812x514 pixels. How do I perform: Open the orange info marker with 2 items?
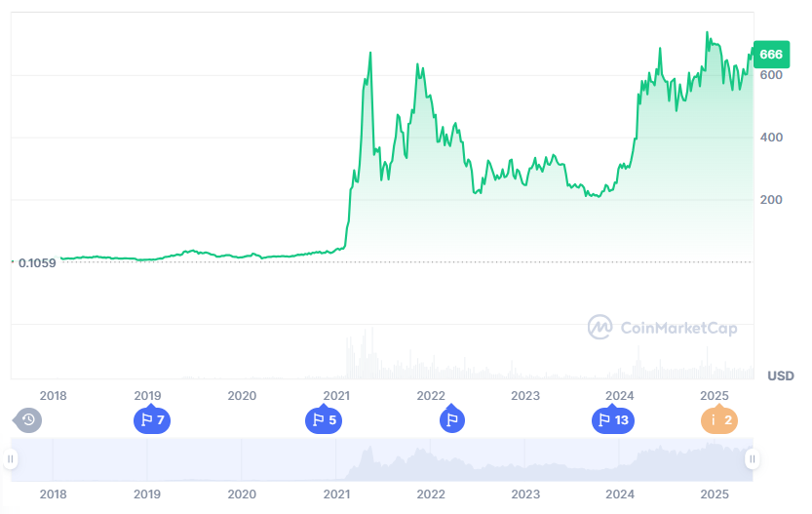pyautogui.click(x=719, y=420)
